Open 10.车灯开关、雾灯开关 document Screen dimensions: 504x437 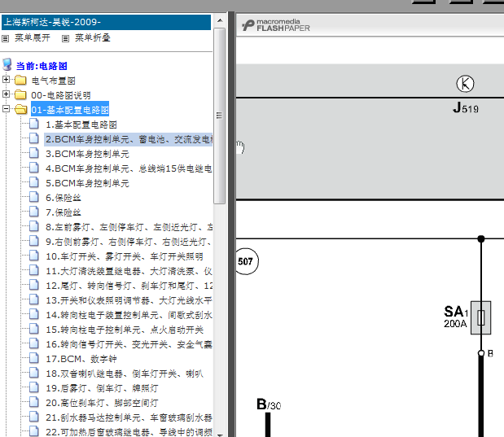[125, 256]
